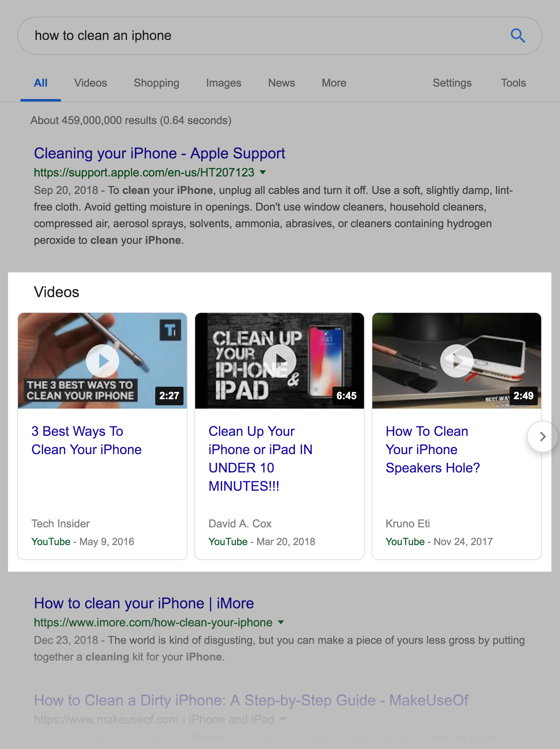Open the More menu

(334, 83)
